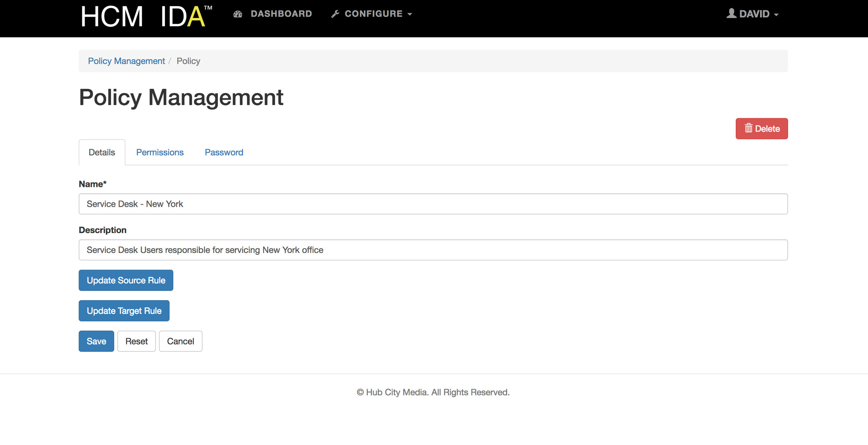Click the Name* field label
This screenshot has height=445, width=868.
click(93, 184)
